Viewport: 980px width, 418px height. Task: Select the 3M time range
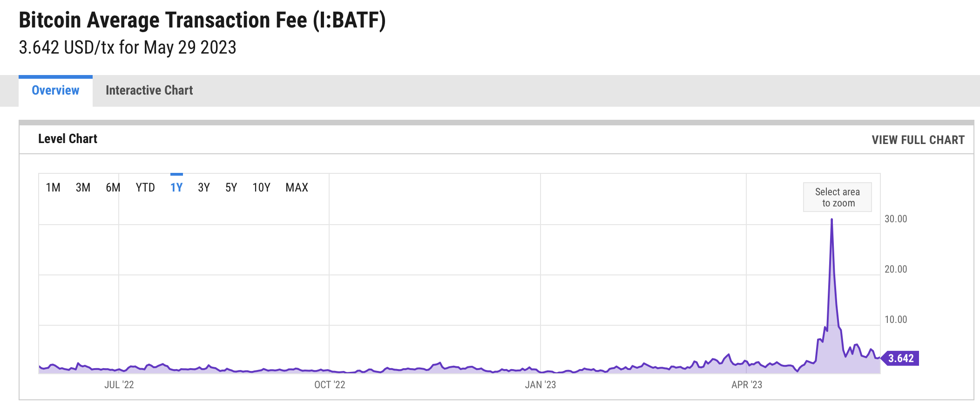(x=83, y=187)
